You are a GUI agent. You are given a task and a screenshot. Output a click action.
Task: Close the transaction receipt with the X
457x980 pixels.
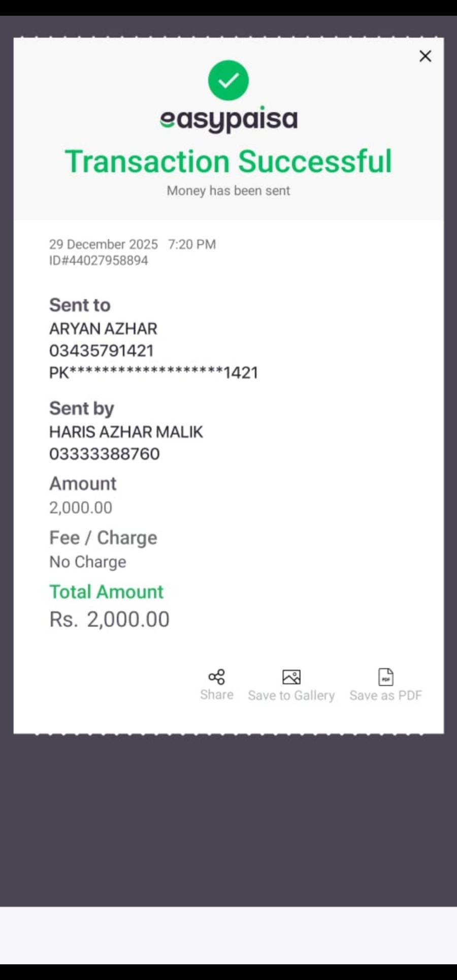[425, 56]
